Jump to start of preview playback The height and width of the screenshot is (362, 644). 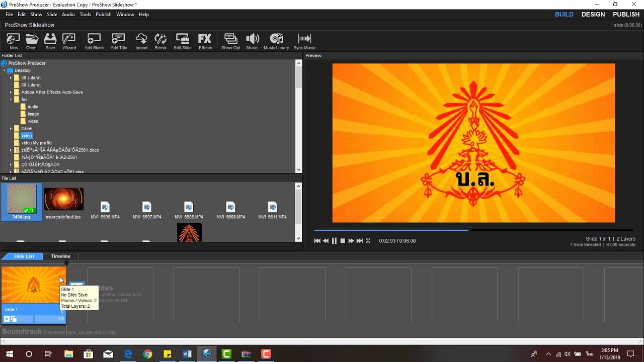[317, 241]
